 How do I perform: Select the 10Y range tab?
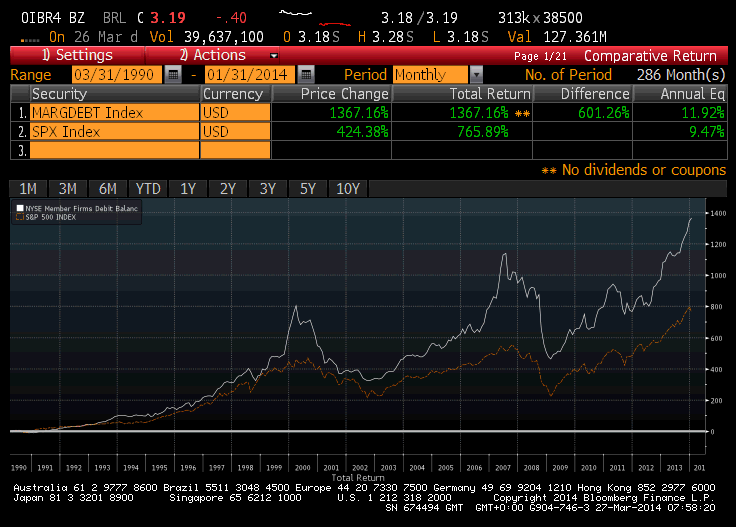(348, 189)
